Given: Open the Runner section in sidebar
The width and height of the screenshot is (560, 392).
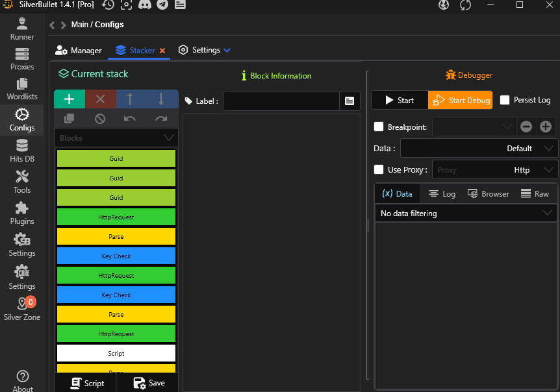Looking at the screenshot, I should point(22,29).
